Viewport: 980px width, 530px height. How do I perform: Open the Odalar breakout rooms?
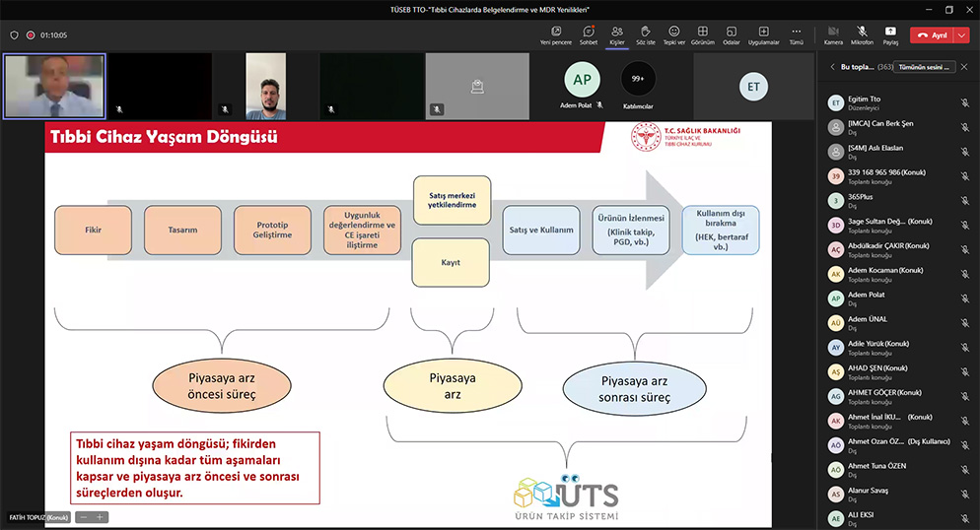731,35
